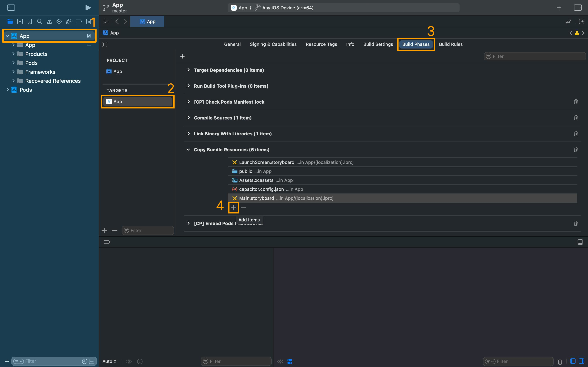Select the App project under PROJECT
The width and height of the screenshot is (588, 367).
coord(118,72)
